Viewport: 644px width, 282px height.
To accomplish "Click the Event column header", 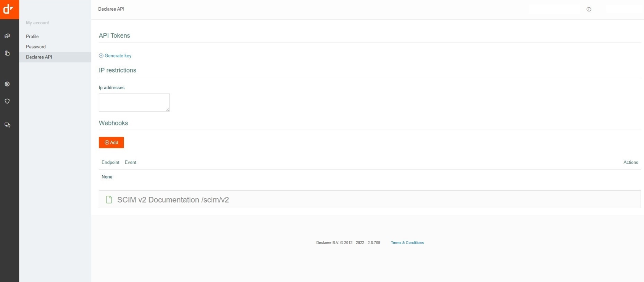I will pyautogui.click(x=131, y=162).
